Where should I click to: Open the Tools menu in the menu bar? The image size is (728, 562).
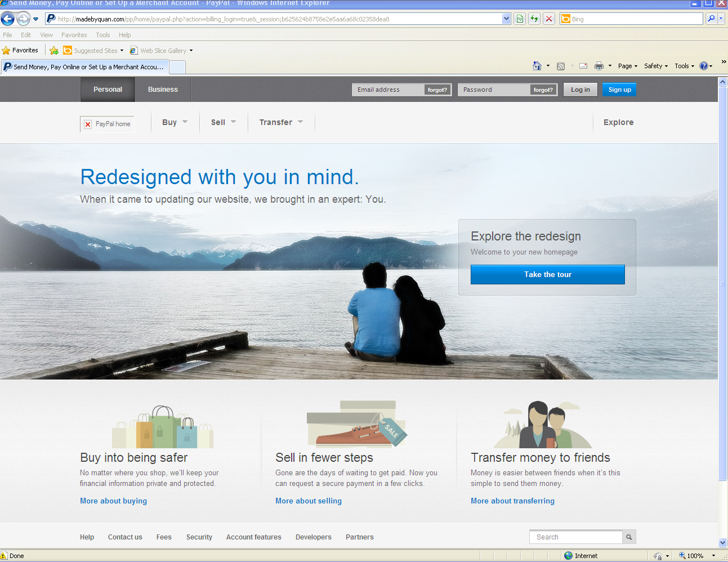coord(103,35)
